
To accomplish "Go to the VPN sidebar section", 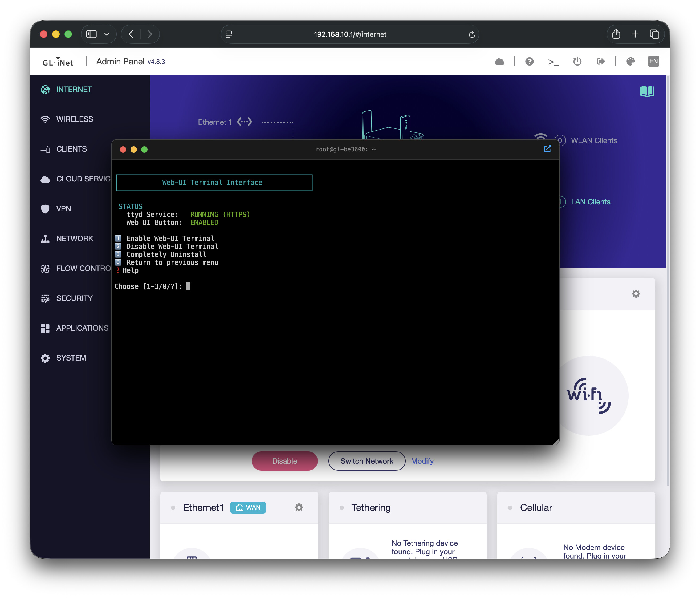I will point(63,209).
